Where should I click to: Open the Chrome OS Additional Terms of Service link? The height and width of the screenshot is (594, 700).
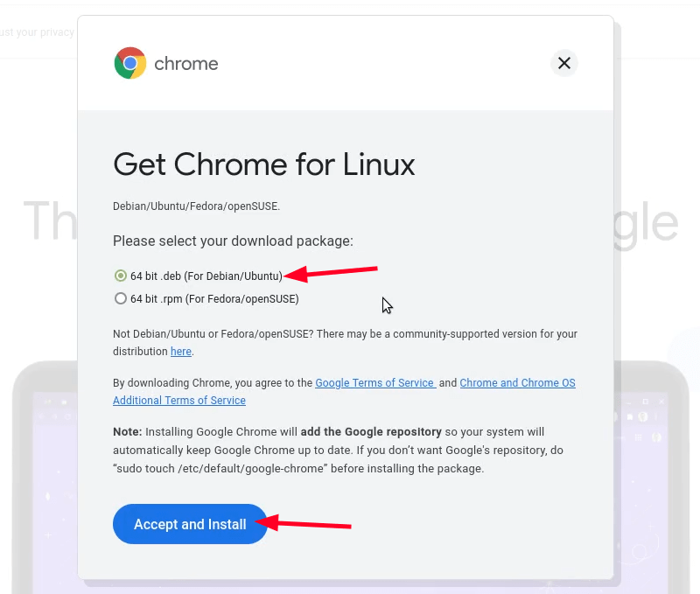click(x=517, y=382)
